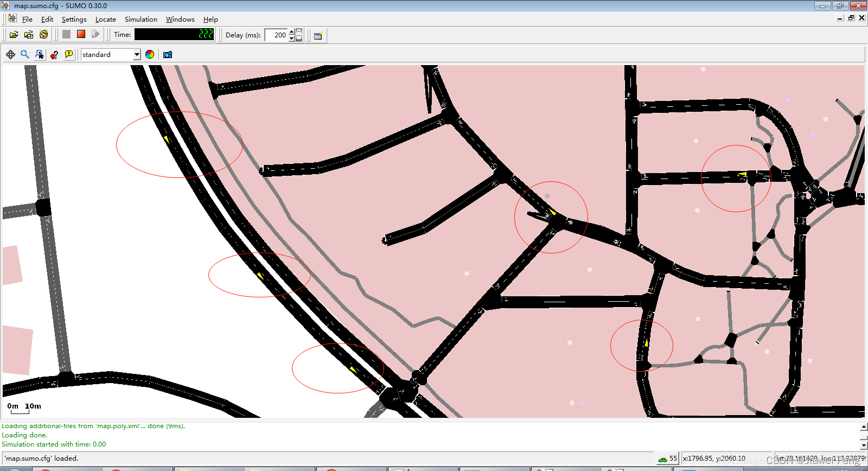Reload the simulation using the reload icon
Image resolution: width=868 pixels, height=471 pixels.
click(x=44, y=35)
